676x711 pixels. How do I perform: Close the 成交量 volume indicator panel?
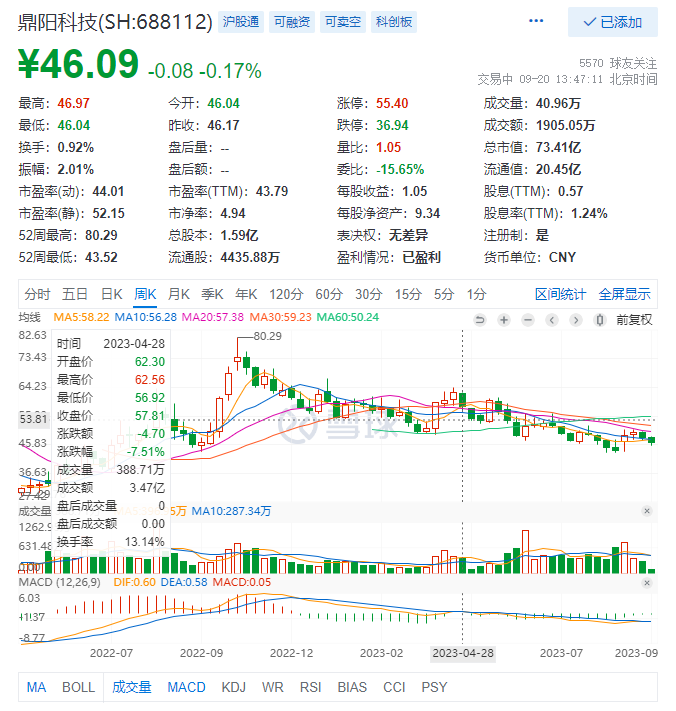(x=647, y=511)
